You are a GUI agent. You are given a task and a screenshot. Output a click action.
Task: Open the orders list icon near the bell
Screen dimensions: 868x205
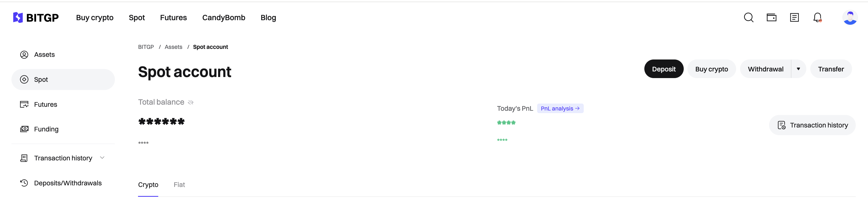[x=794, y=17]
